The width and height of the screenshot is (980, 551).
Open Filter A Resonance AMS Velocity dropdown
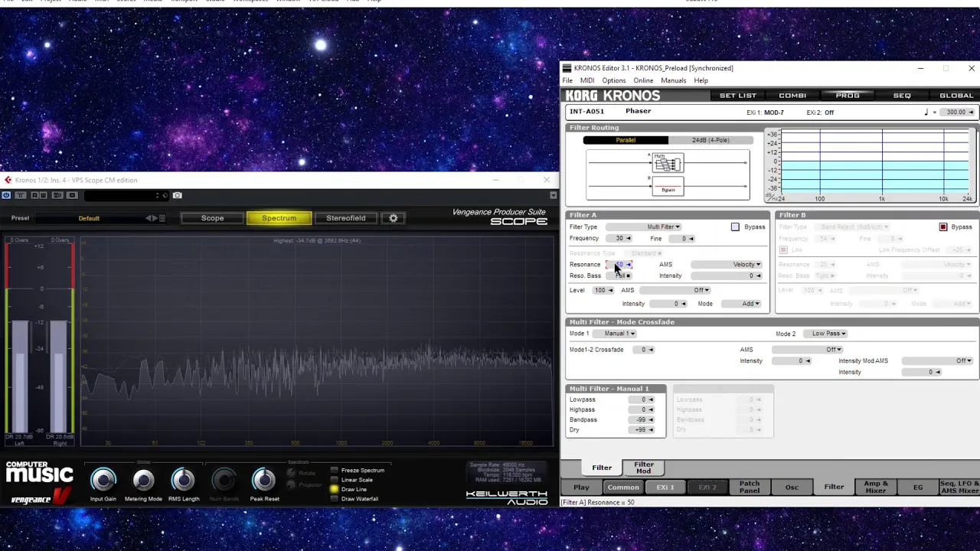(727, 265)
